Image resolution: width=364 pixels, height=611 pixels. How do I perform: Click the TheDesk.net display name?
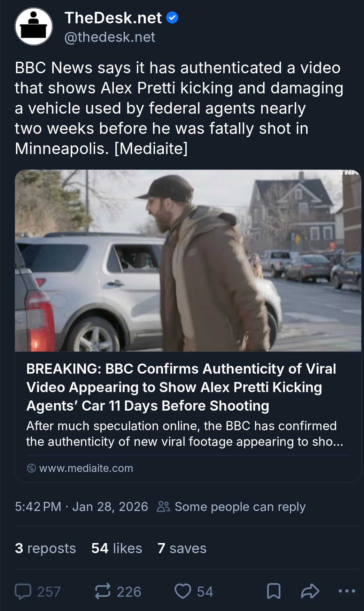pos(113,18)
